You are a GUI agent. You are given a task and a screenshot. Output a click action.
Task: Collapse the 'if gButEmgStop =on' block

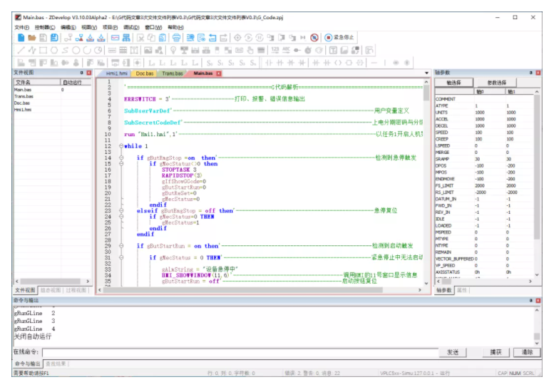121,158
